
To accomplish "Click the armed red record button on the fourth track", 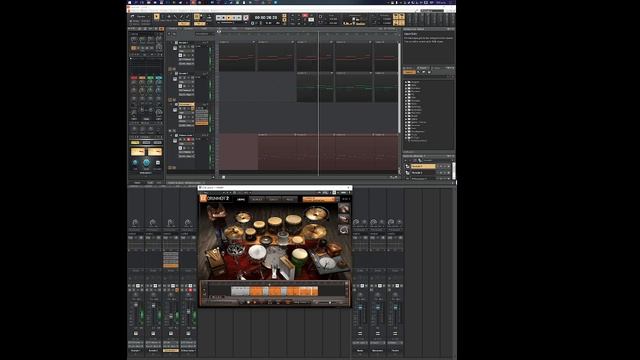I will click(188, 139).
